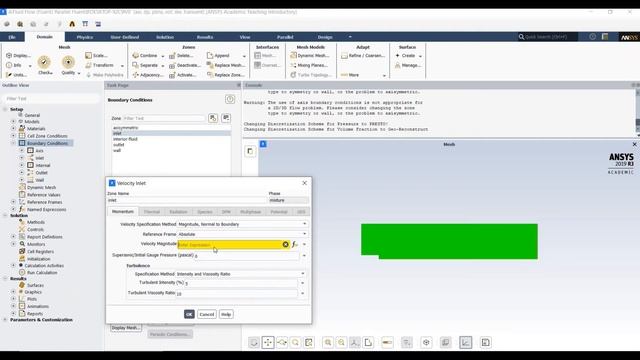Open the Results ribbon tab

205,37
